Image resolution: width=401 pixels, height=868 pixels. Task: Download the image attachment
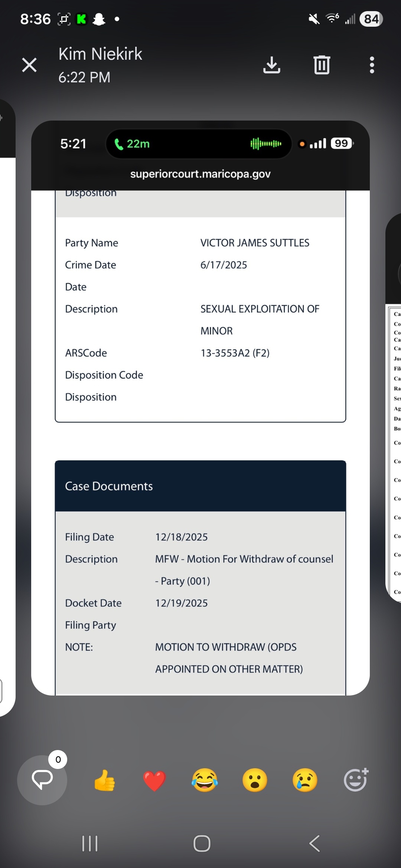pos(271,65)
